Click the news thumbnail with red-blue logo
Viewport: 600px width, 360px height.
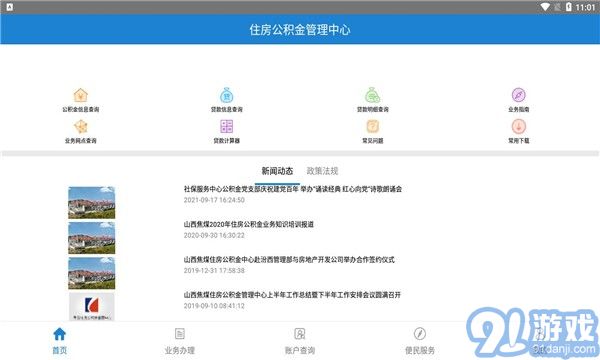(91, 307)
